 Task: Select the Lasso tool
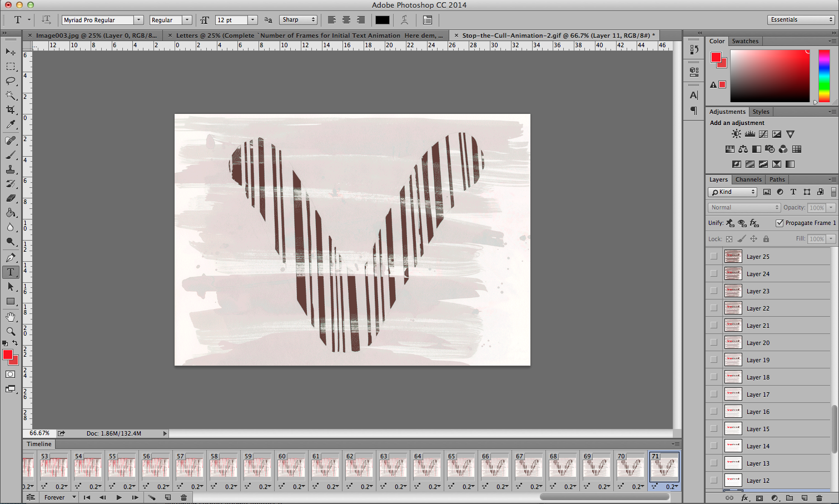(x=11, y=81)
